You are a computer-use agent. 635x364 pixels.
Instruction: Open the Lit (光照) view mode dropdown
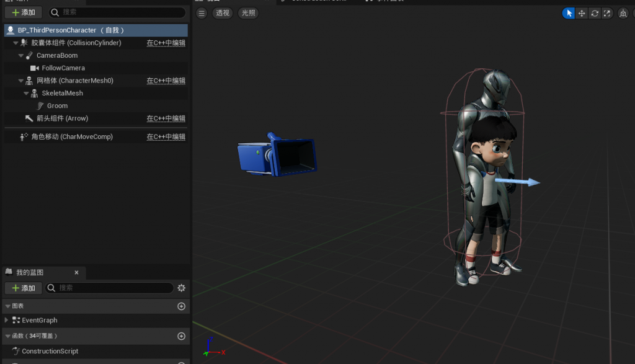click(x=248, y=13)
